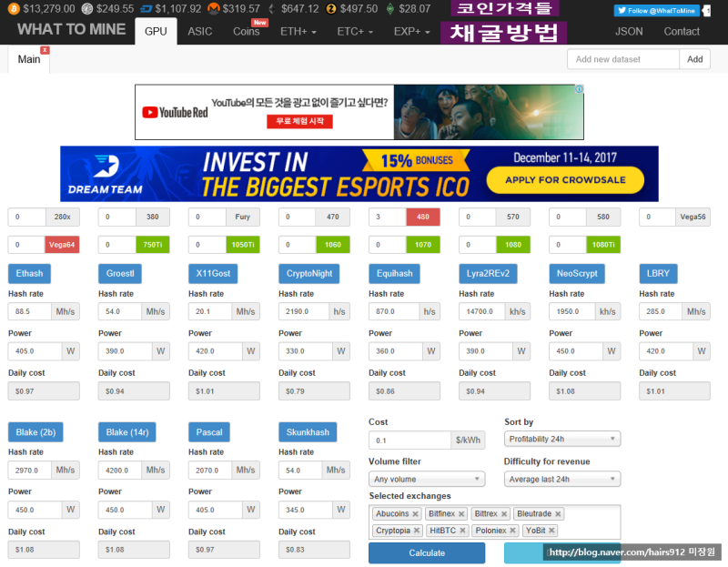Toggle the Ethash algorithm button

pos(29,274)
